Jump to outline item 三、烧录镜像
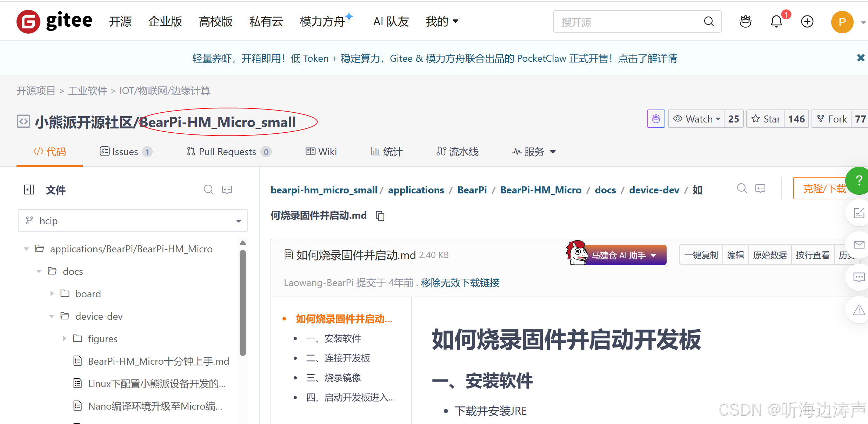The height and width of the screenshot is (424, 868). tap(333, 378)
